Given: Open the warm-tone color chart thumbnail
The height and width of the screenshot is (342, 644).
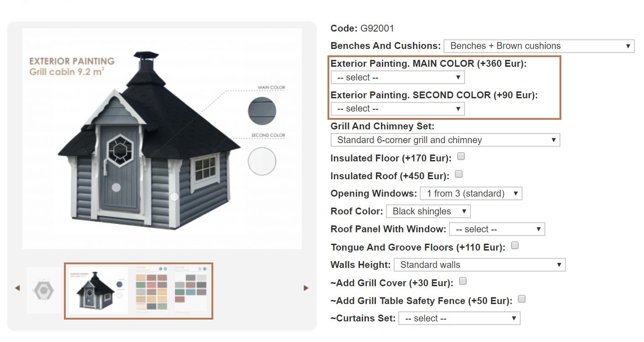Looking at the screenshot, I should pos(152,290).
